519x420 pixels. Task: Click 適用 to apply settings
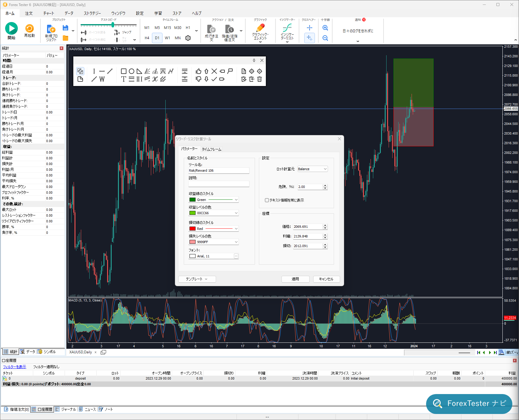(295, 279)
